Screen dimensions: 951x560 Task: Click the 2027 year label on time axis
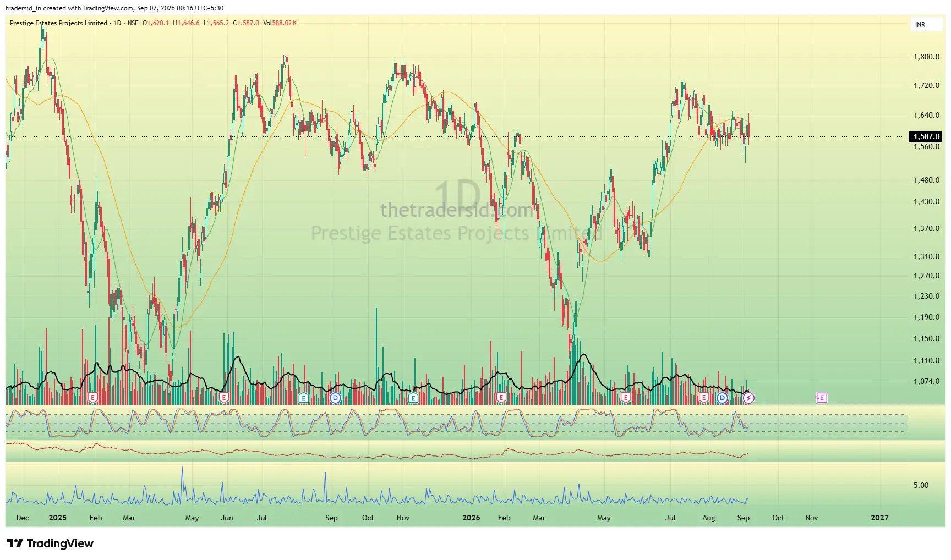point(879,518)
